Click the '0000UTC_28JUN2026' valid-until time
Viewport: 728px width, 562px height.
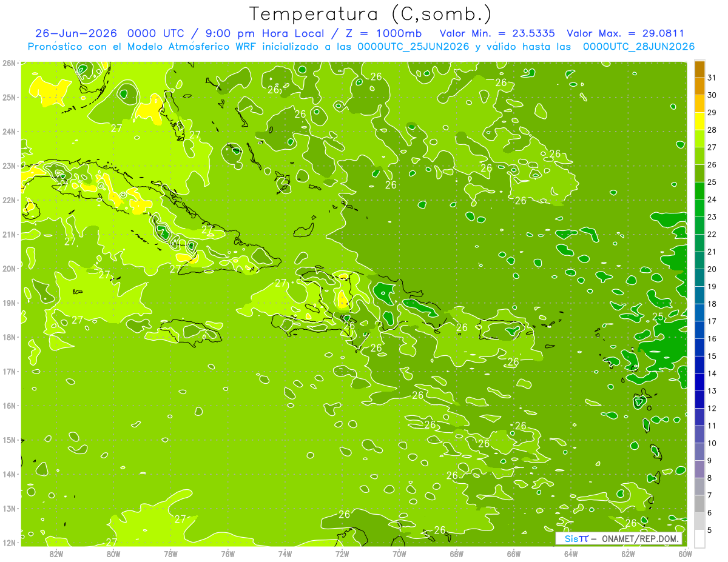pyautogui.click(x=639, y=47)
